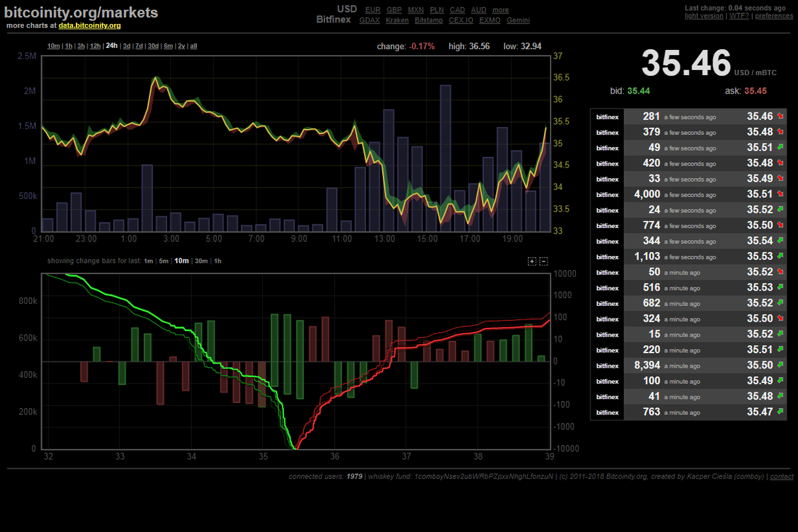Viewport: 798px width, 532px height.
Task: Click the large 35.46 current price
Action: (x=686, y=63)
